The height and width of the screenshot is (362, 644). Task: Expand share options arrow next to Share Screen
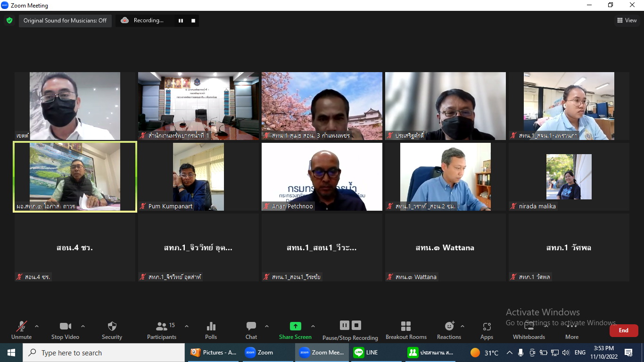[313, 326]
